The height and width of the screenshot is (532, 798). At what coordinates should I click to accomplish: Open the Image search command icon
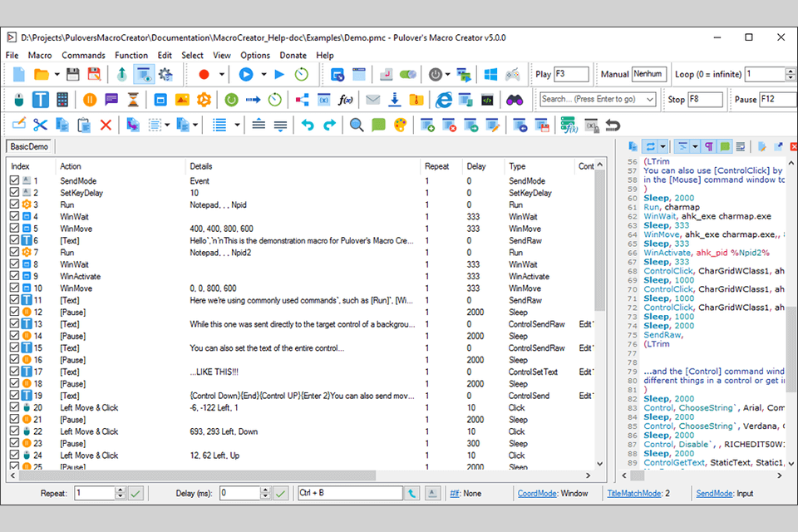point(182,99)
